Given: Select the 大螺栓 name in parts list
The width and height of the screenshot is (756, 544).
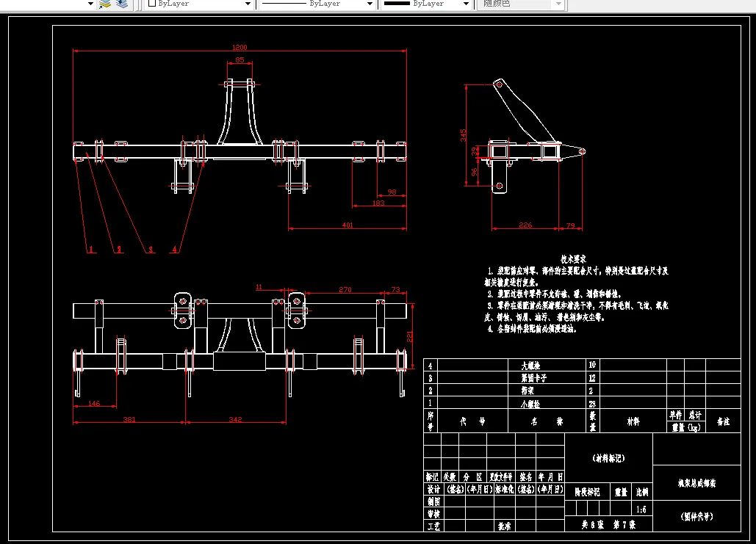Looking at the screenshot, I should point(530,366).
